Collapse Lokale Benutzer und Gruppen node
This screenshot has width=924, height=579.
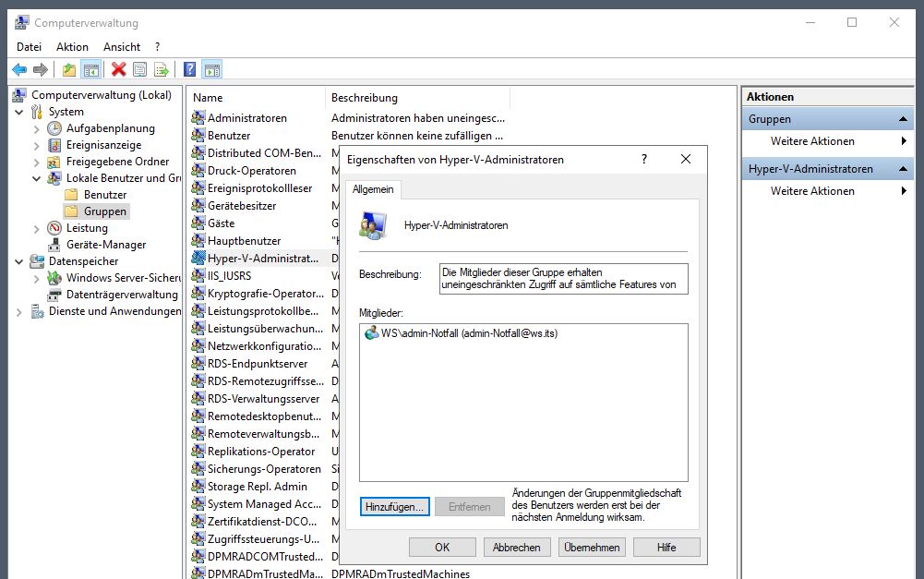click(x=37, y=178)
